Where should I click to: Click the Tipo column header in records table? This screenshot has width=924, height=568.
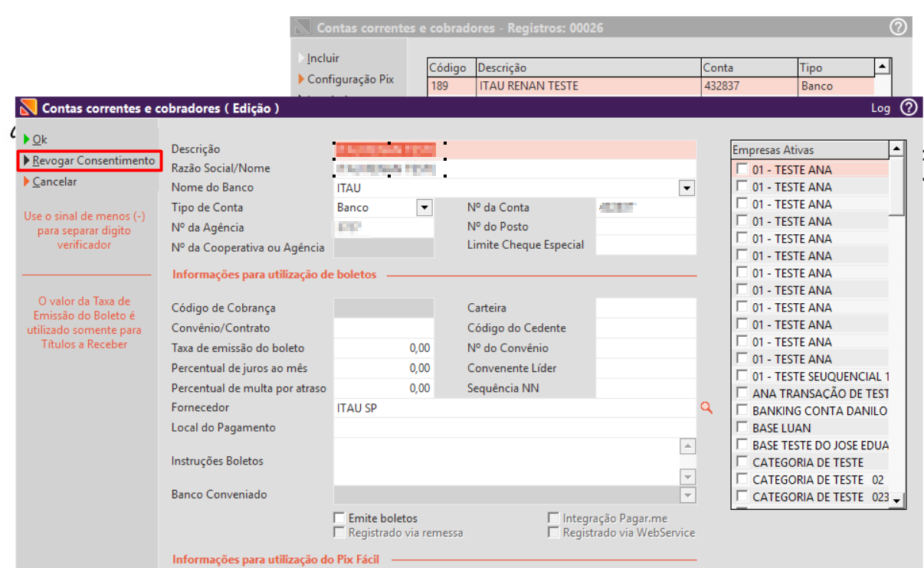836,68
